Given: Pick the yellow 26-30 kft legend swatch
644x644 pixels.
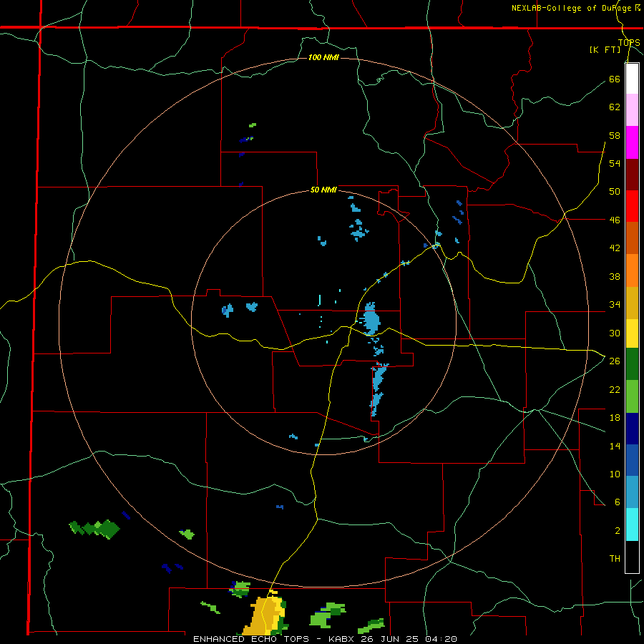Looking at the screenshot, I should coord(632,333).
